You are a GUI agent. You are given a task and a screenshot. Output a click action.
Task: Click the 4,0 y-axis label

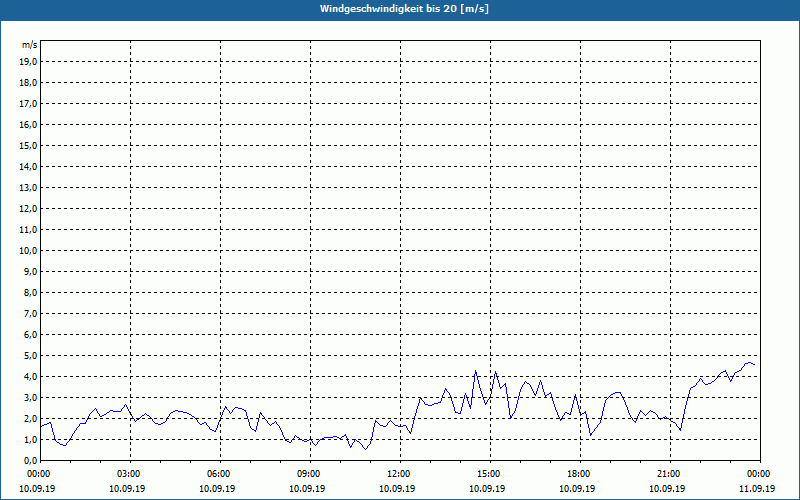pyautogui.click(x=30, y=377)
